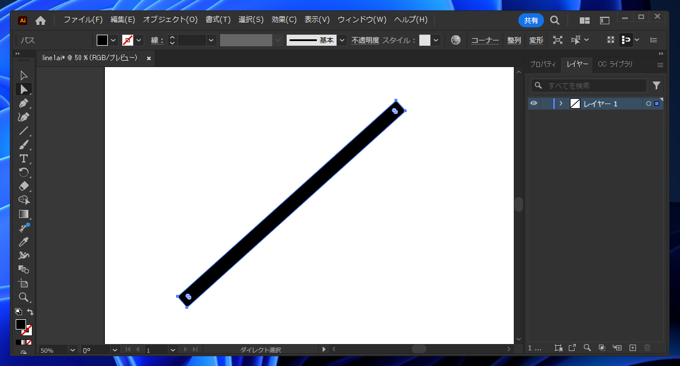
Task: Click the vertical canvas scrollbar thumb
Action: 519,204
